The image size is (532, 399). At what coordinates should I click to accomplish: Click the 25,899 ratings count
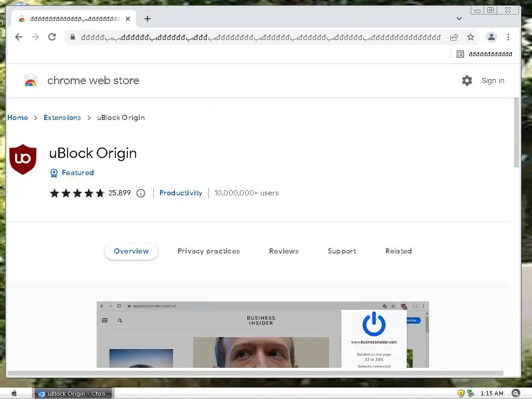coord(119,193)
